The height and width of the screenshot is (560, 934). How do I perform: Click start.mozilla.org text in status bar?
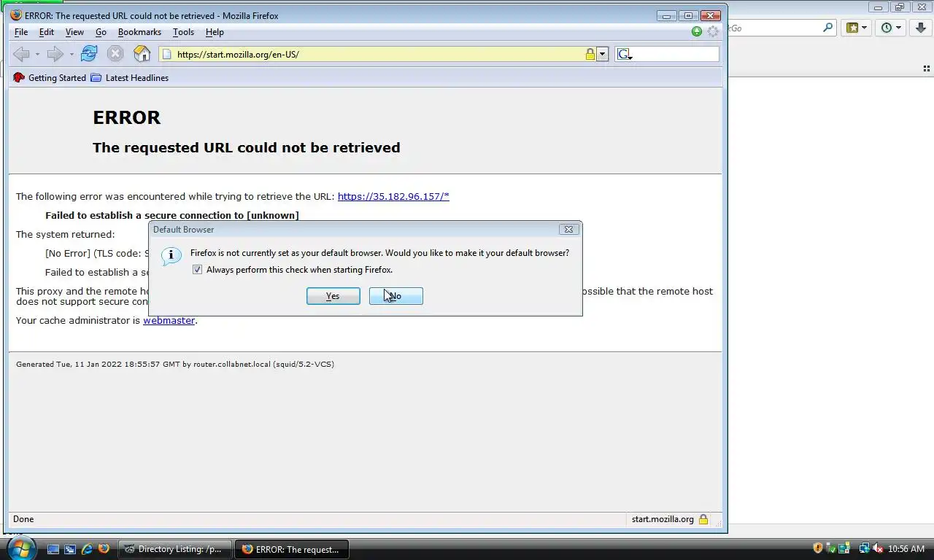[x=663, y=519]
